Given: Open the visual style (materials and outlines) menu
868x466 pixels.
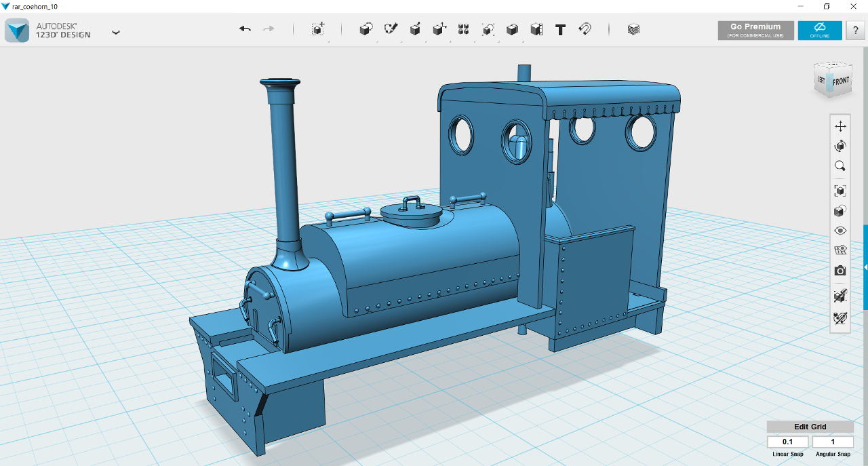Looking at the screenshot, I should (x=840, y=211).
